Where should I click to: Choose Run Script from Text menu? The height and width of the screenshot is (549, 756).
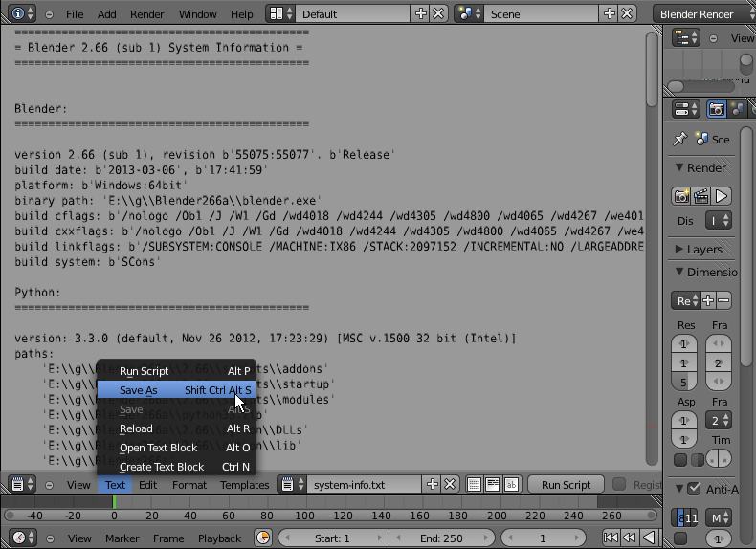(176, 371)
